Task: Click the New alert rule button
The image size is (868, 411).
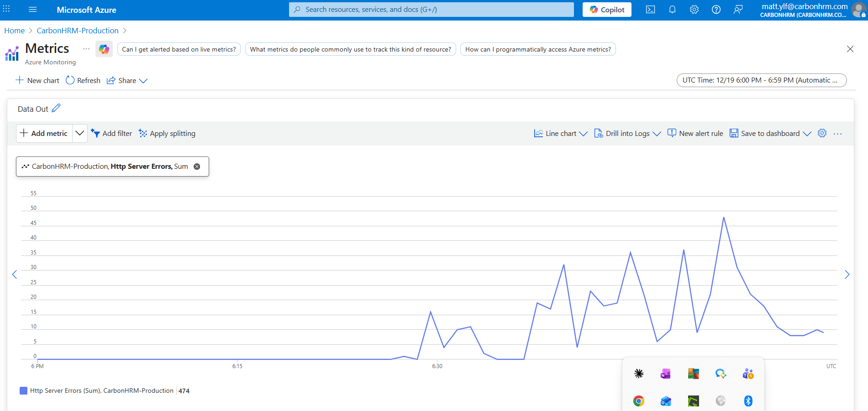Action: pos(695,134)
